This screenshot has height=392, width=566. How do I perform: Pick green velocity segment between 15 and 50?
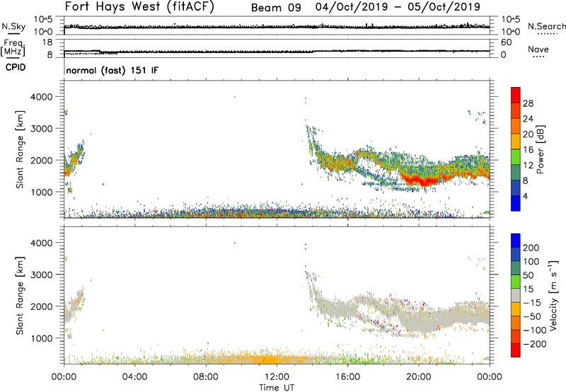point(516,282)
